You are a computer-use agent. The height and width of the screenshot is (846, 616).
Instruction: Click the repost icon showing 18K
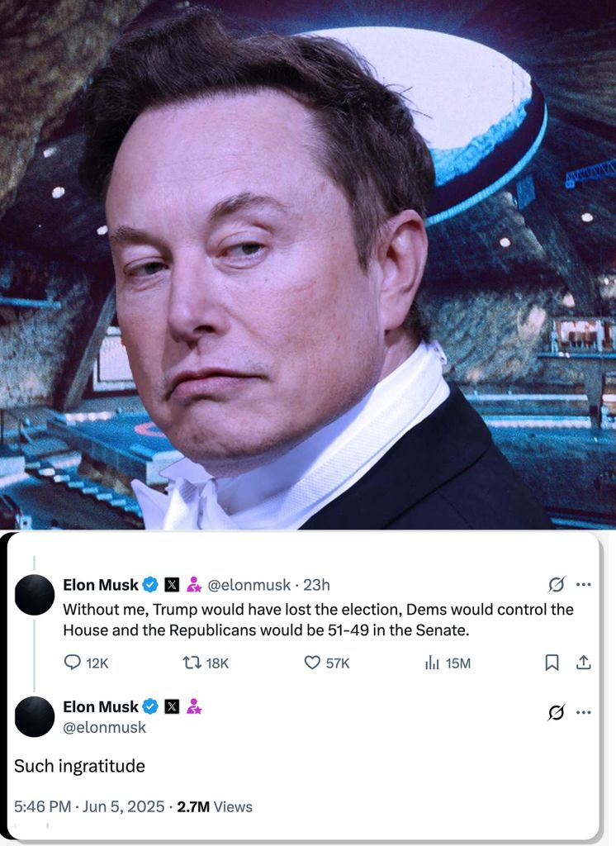[x=192, y=663]
